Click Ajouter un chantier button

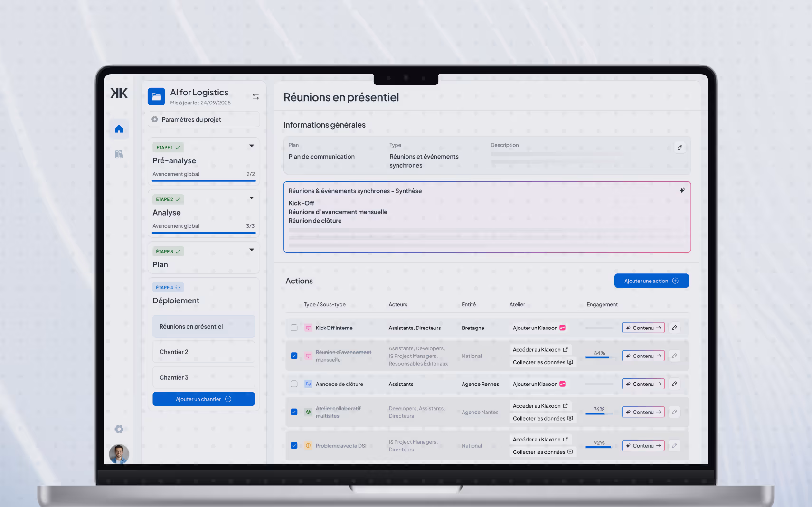pyautogui.click(x=204, y=399)
